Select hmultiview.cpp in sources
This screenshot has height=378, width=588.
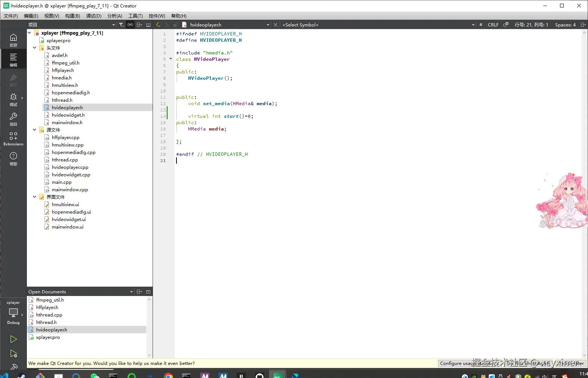[68, 145]
